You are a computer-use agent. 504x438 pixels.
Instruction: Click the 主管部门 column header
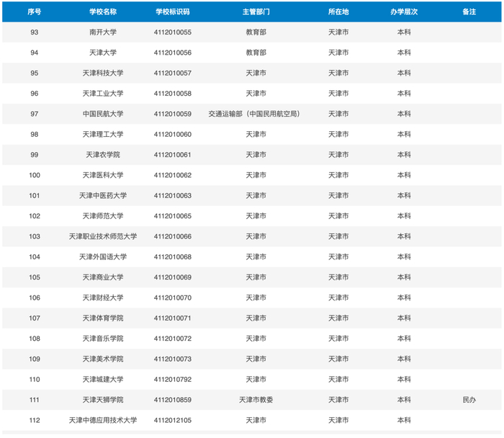256,12
